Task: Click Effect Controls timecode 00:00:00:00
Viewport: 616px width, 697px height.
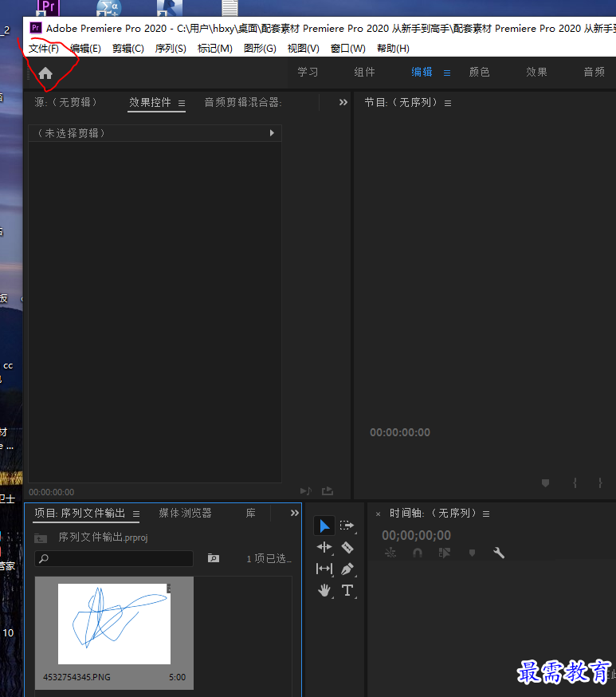Action: coord(52,492)
